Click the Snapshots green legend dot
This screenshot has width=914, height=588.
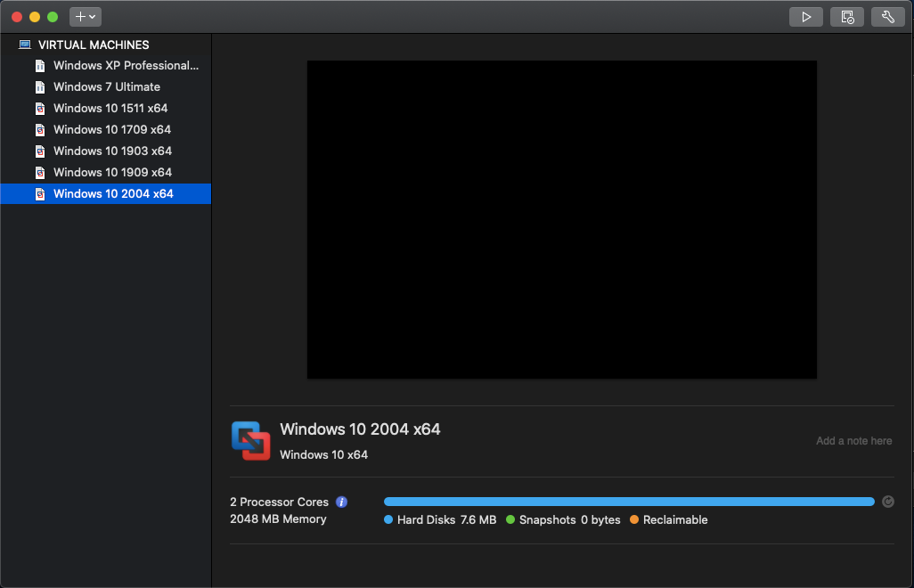[510, 519]
